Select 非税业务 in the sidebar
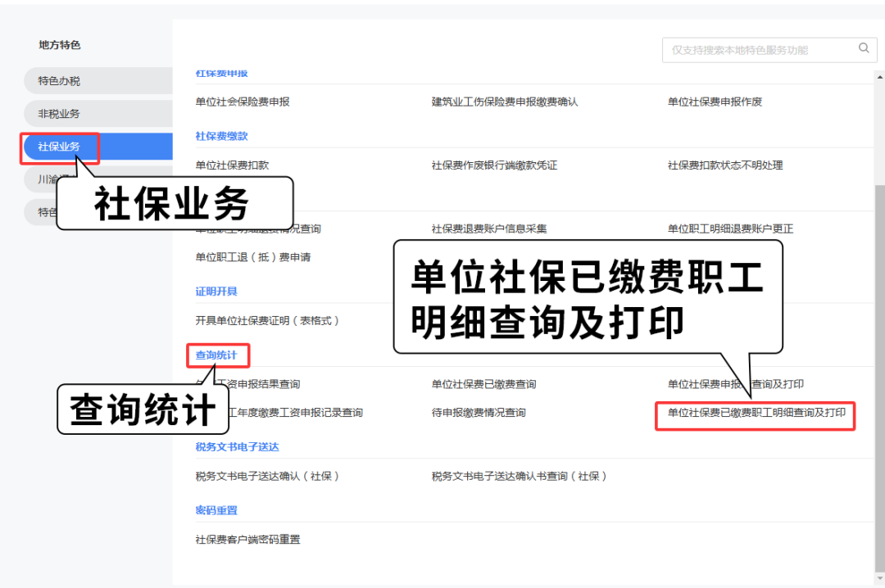Viewport: 885px width, 588px height. pos(59,114)
